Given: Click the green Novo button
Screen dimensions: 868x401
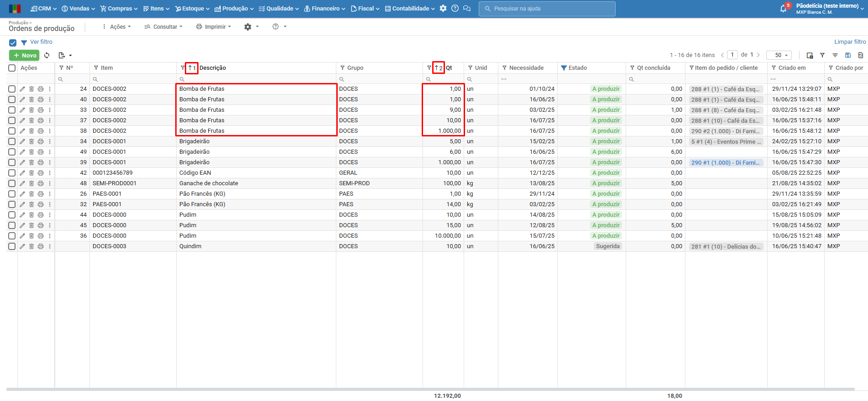Looking at the screenshot, I should pos(25,55).
